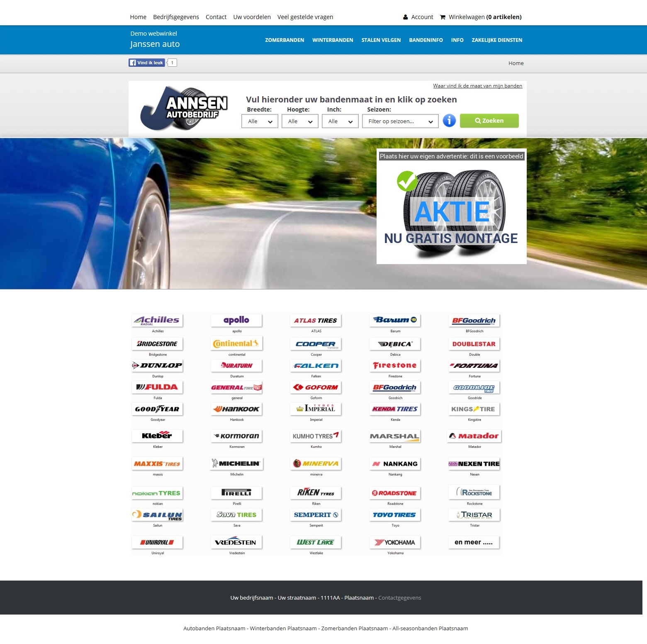This screenshot has height=644, width=647.
Task: Select the Bridgestone brand logo
Action: tap(158, 344)
